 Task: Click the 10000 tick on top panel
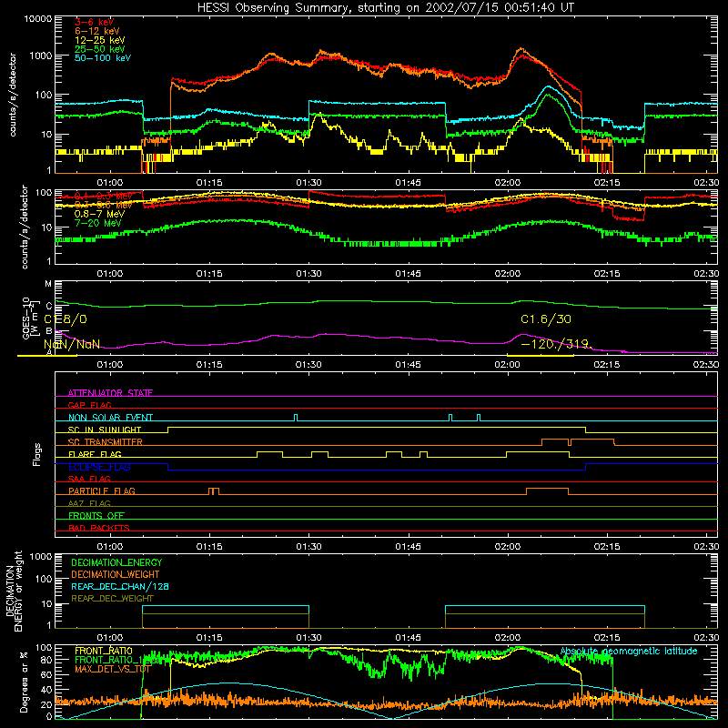[x=38, y=18]
